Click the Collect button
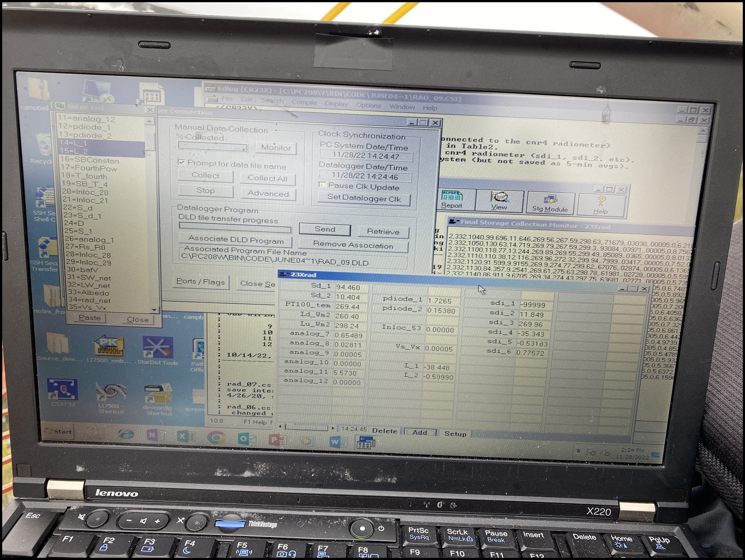 pos(205,175)
